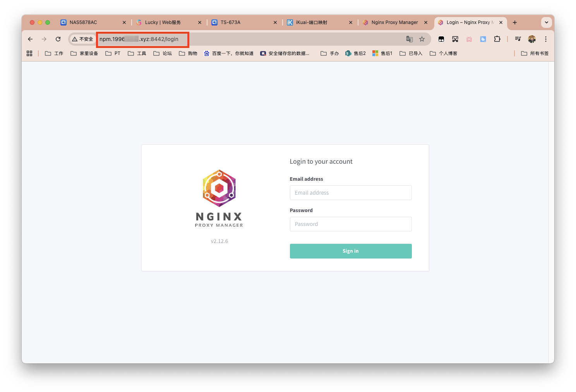Image resolution: width=576 pixels, height=392 pixels.
Task: Open the apps grid in bookmarks bar
Action: click(x=29, y=53)
